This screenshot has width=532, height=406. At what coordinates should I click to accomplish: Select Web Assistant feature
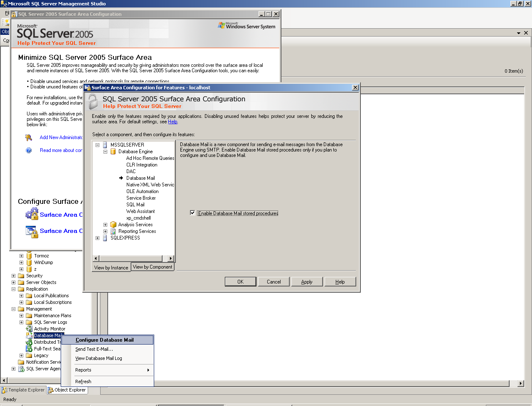click(x=140, y=211)
